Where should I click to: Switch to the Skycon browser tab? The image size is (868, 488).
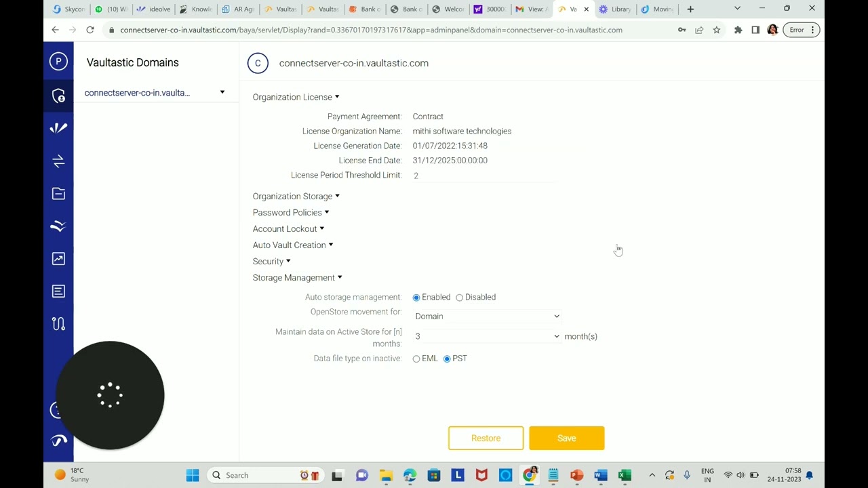[68, 9]
